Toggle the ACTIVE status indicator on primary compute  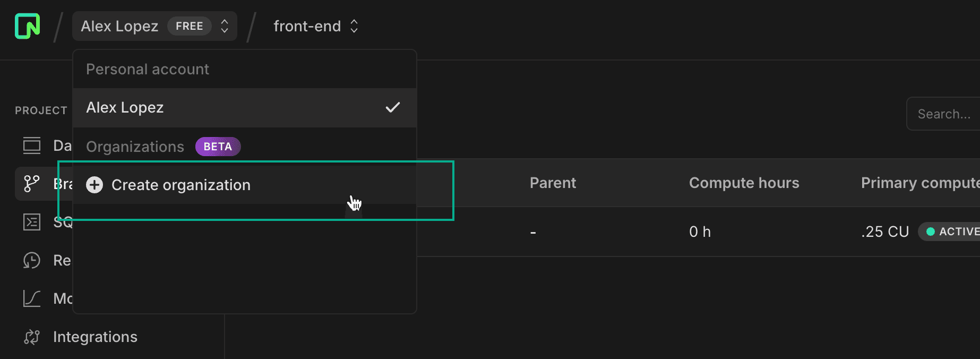[x=954, y=231]
